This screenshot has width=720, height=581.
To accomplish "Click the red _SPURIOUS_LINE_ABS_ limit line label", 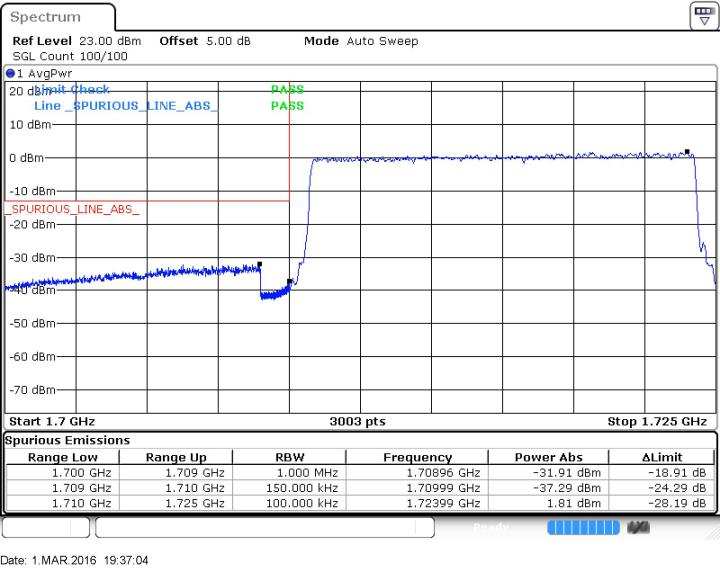I will tap(72, 209).
